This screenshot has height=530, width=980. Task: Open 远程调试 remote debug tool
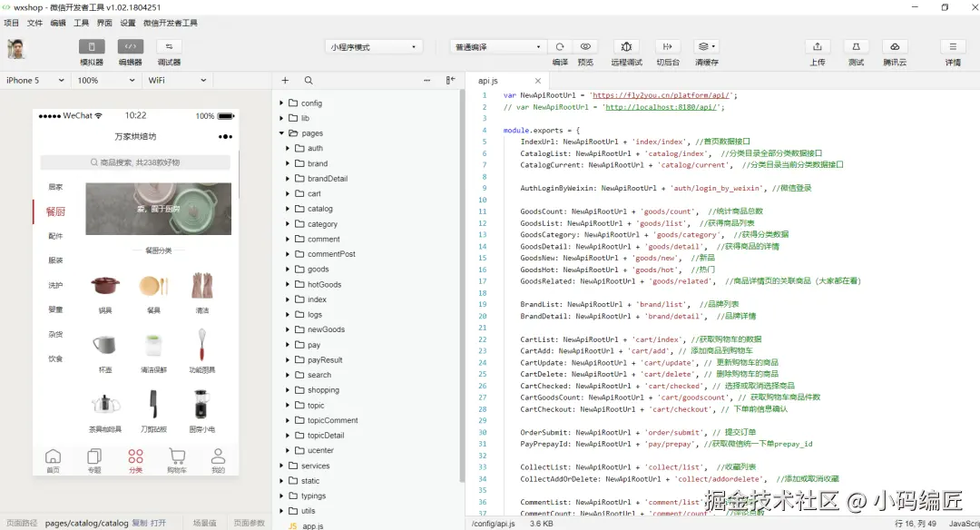pyautogui.click(x=626, y=46)
